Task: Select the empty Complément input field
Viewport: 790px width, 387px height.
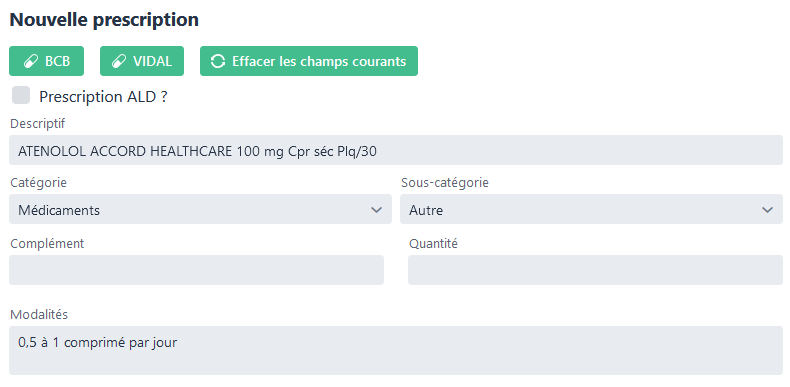Action: pyautogui.click(x=196, y=270)
